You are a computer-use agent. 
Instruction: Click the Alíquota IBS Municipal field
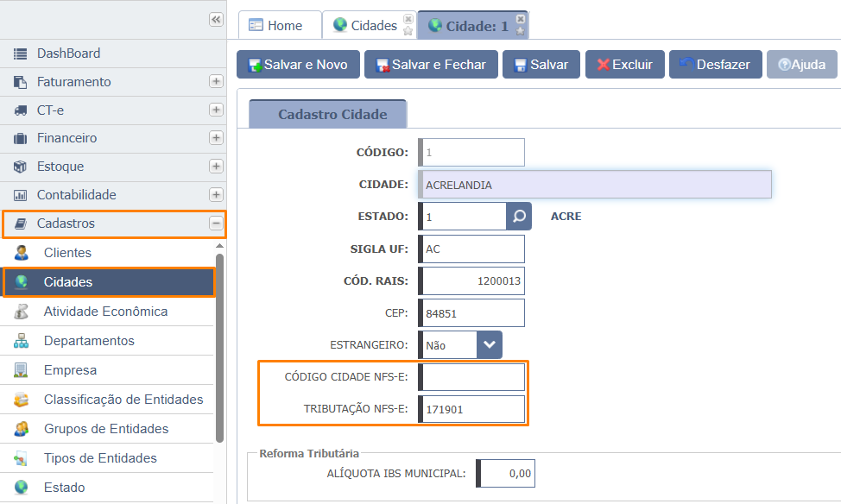pyautogui.click(x=505, y=474)
